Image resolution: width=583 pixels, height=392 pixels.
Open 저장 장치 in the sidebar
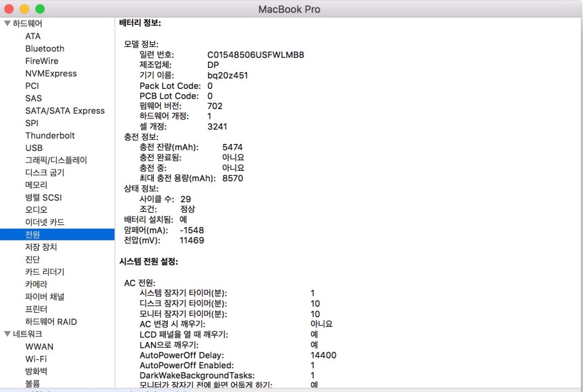(41, 247)
